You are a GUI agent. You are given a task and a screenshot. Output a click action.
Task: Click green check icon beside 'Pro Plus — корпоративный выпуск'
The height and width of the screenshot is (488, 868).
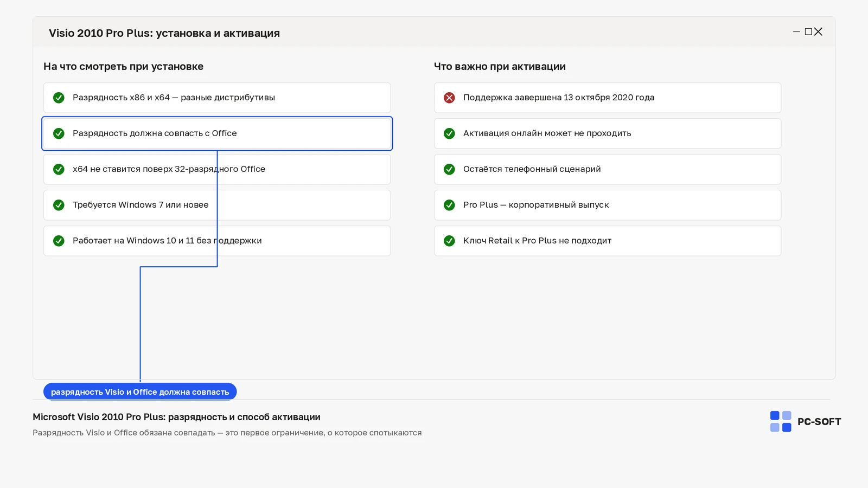(449, 205)
